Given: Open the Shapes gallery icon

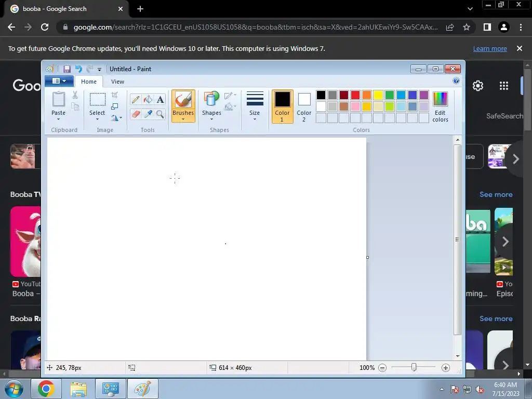Looking at the screenshot, I should (211, 99).
